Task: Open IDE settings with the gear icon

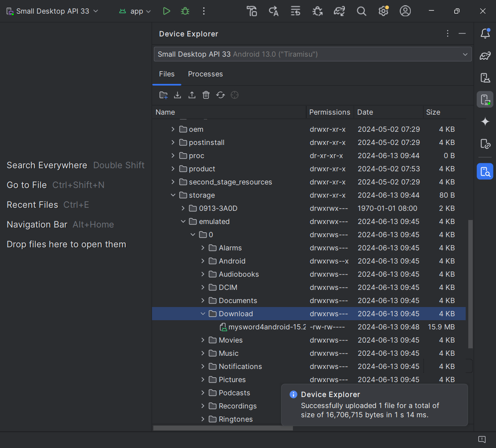Action: pyautogui.click(x=384, y=11)
